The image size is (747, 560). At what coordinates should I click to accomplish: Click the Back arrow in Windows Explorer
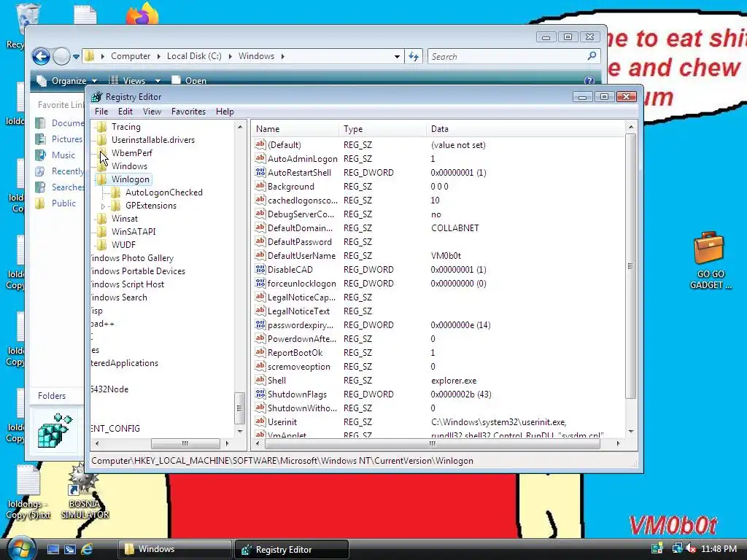coord(41,57)
